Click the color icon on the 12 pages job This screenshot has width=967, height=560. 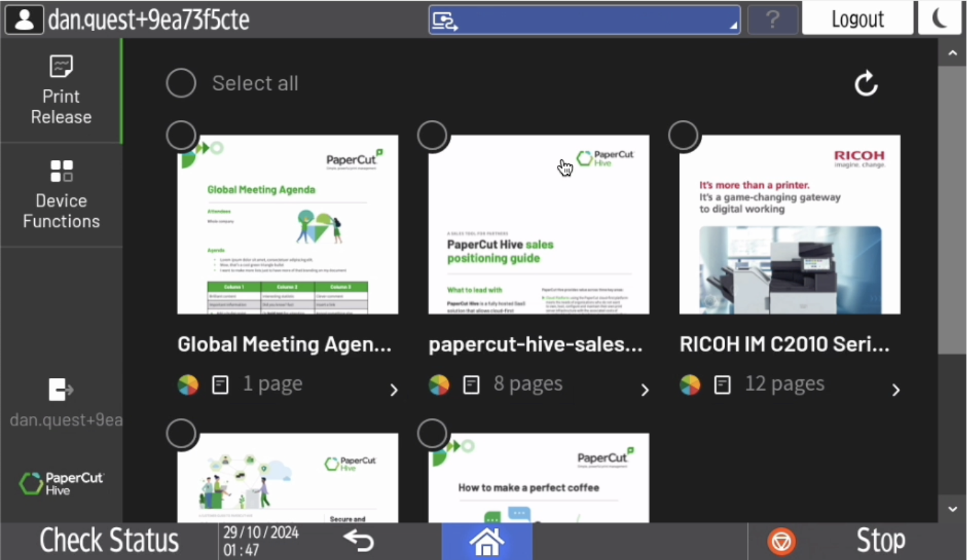click(689, 385)
